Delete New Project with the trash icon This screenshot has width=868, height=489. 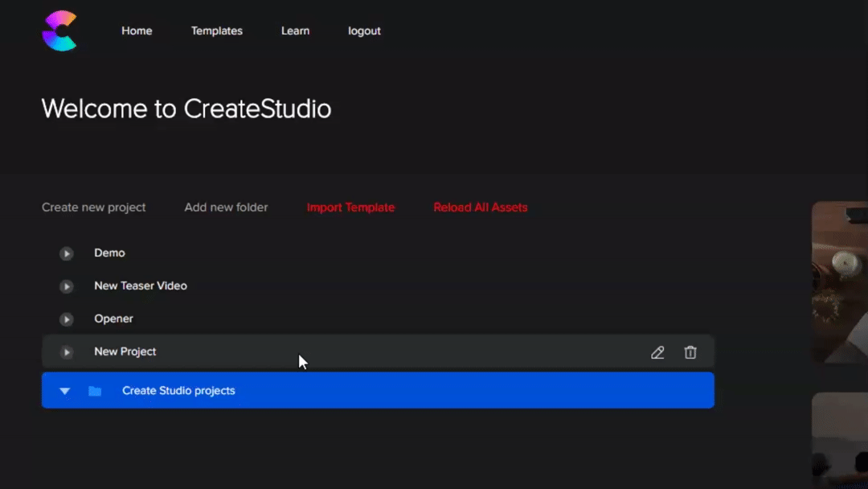click(690, 352)
